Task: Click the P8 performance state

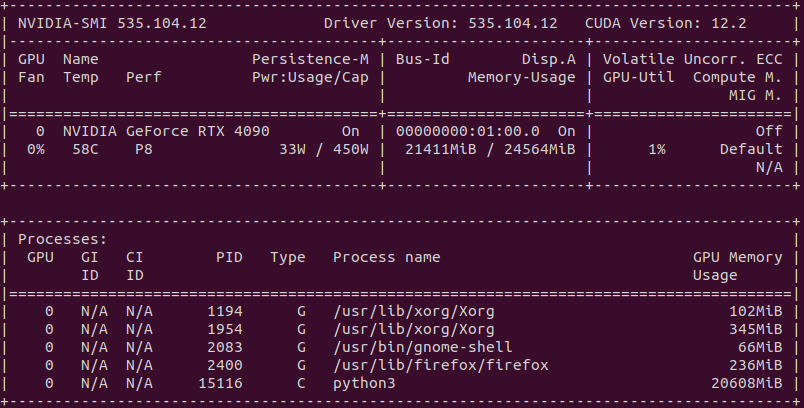Action: click(144, 149)
